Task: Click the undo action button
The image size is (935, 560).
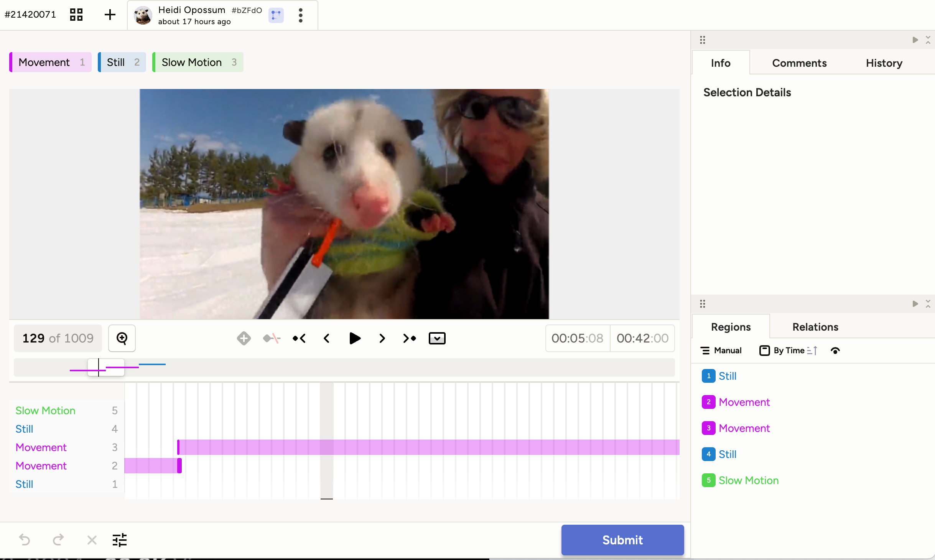Action: [24, 539]
